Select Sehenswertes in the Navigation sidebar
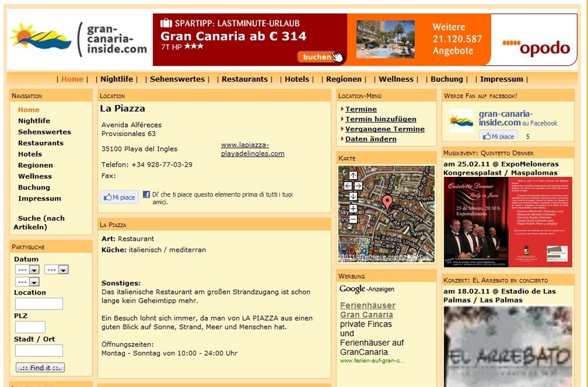The height and width of the screenshot is (387, 588). [45, 132]
